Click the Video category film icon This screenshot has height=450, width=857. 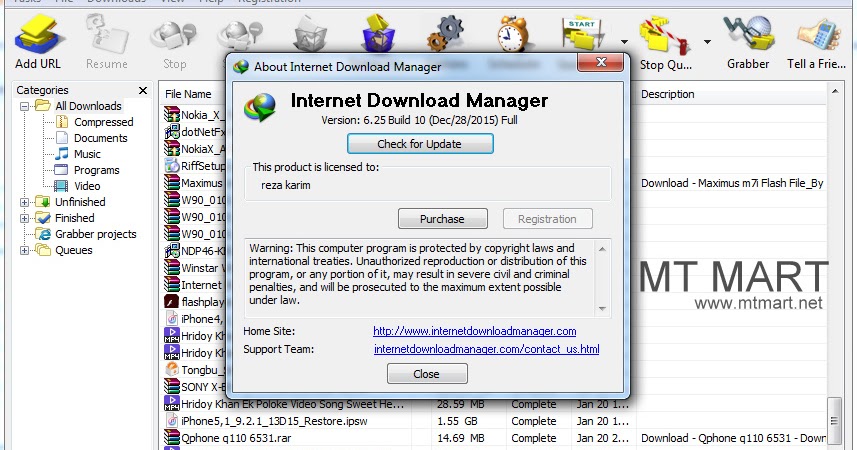pyautogui.click(x=62, y=186)
